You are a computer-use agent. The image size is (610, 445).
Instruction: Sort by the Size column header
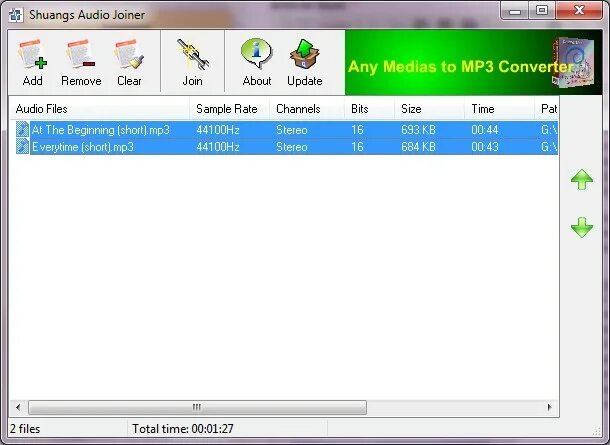tap(429, 109)
